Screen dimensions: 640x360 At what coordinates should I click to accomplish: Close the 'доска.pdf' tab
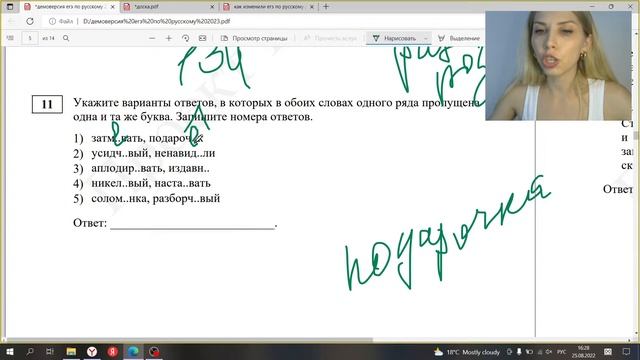pyautogui.click(x=212, y=7)
